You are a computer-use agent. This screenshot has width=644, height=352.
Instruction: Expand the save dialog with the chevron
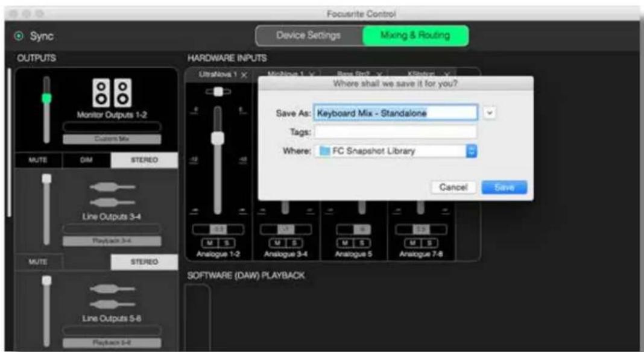(489, 113)
